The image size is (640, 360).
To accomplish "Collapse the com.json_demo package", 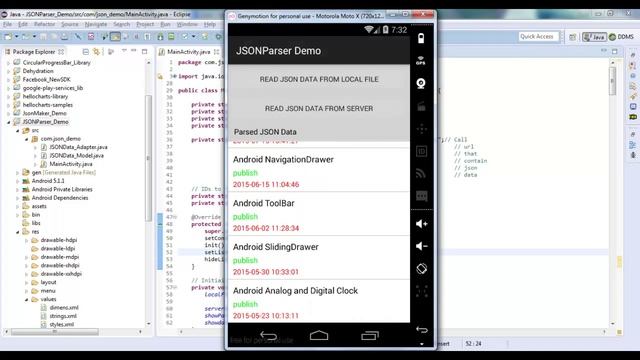I will coord(27,139).
